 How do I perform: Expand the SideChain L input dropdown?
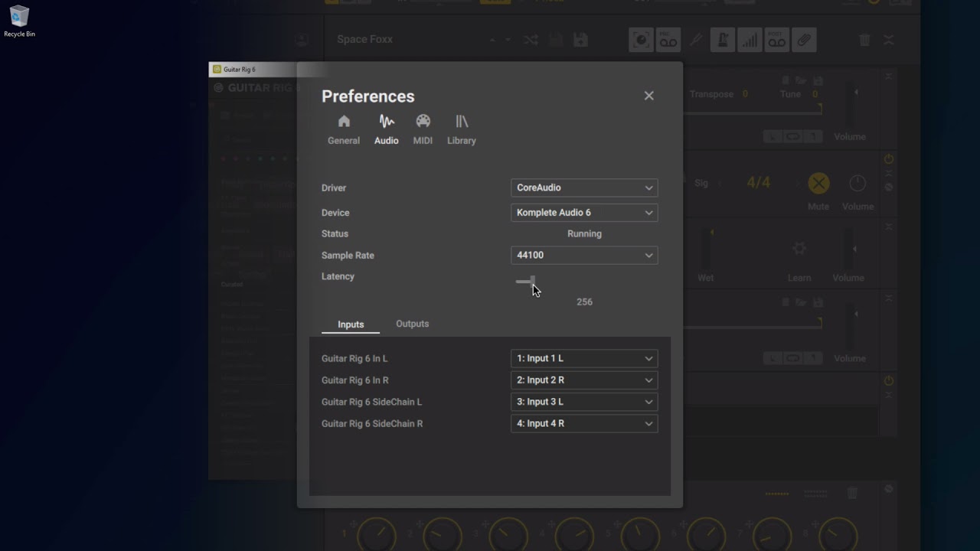pos(584,402)
